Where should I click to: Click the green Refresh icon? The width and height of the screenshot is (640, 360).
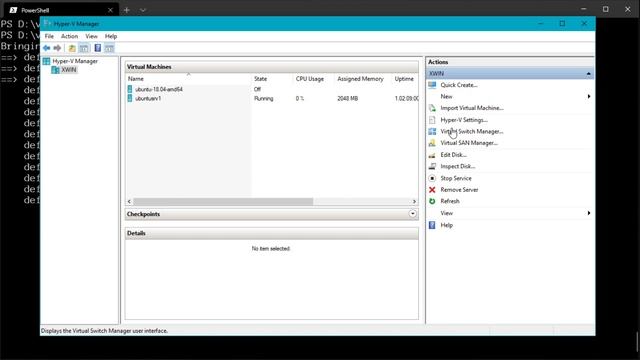pos(432,201)
